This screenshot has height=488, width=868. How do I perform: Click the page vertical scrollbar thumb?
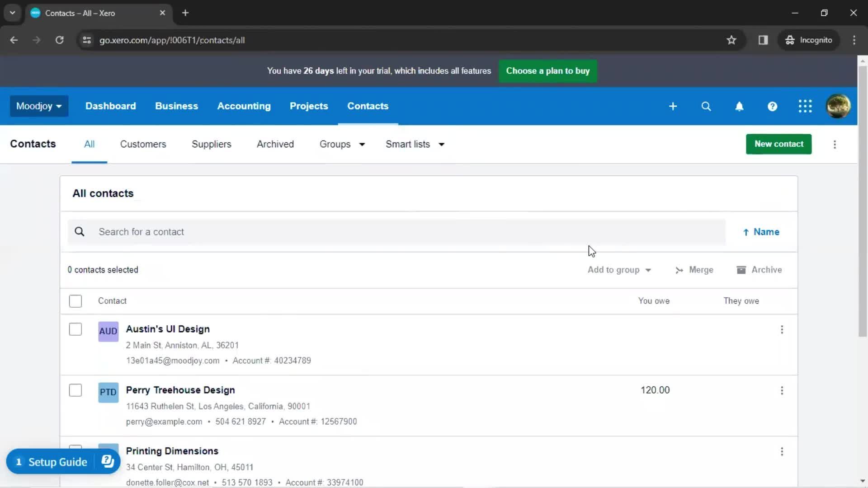pos(863,201)
